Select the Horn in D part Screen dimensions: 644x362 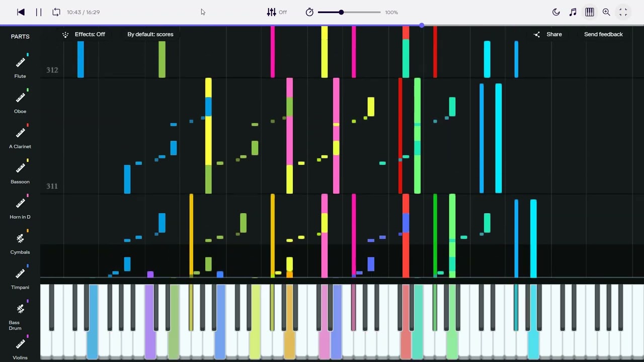[20, 208]
